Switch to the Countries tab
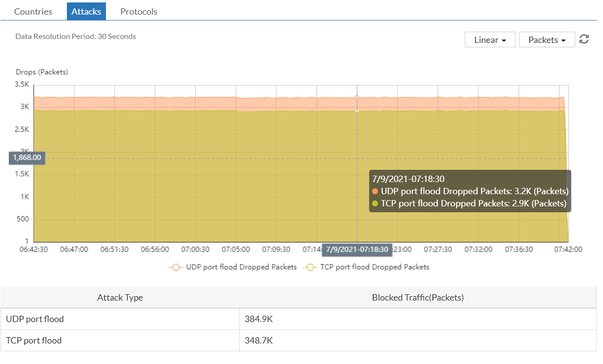Viewport: 603px width, 364px height. click(x=33, y=11)
